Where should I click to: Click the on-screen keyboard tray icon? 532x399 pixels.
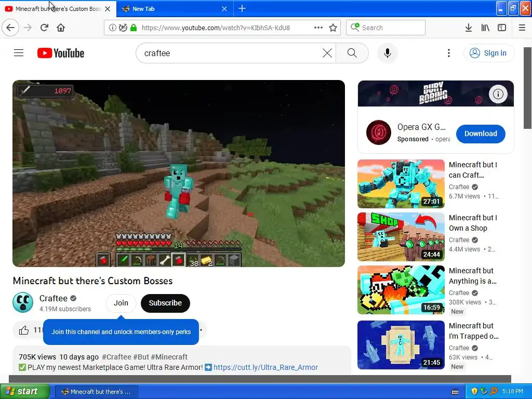coord(455,392)
